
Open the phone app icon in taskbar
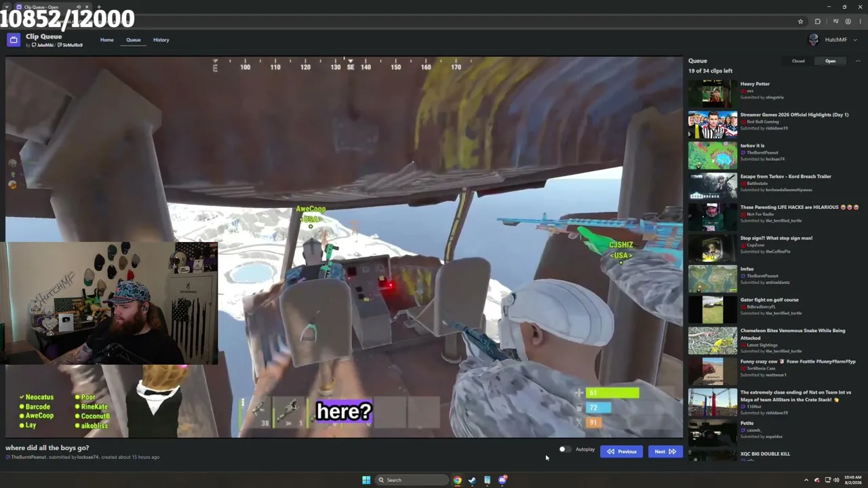[x=488, y=480]
